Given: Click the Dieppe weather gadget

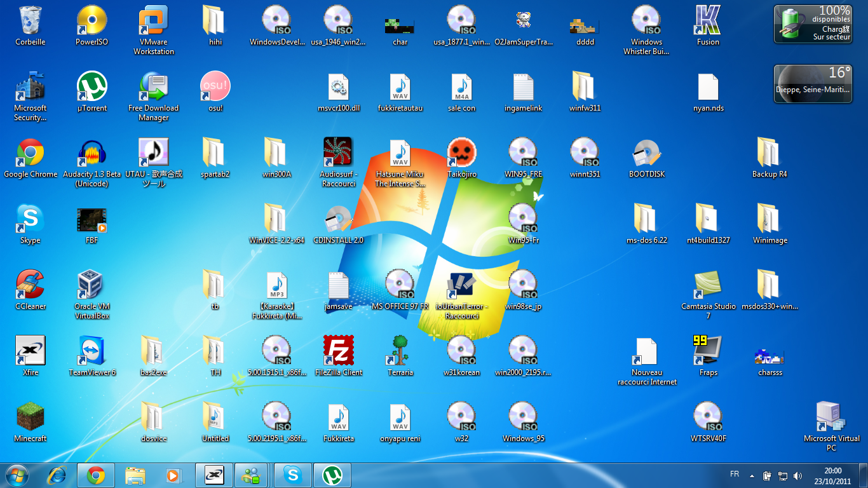Looking at the screenshot, I should 812,83.
